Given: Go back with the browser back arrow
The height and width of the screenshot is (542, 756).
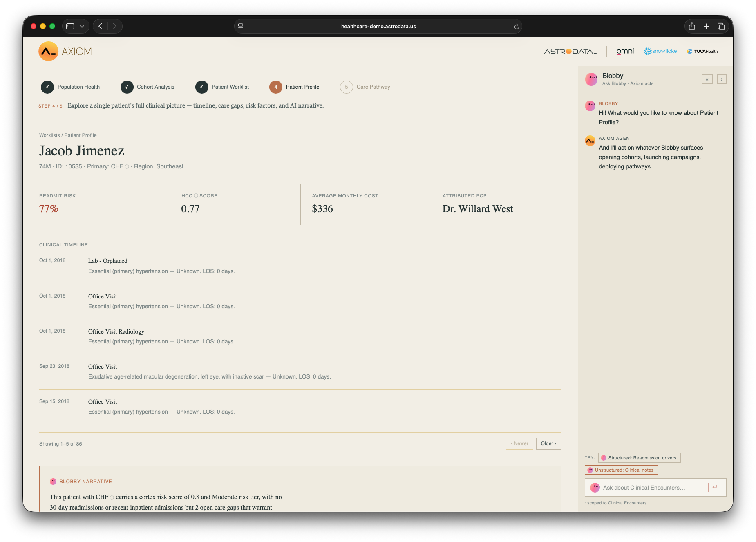Looking at the screenshot, I should click(100, 26).
